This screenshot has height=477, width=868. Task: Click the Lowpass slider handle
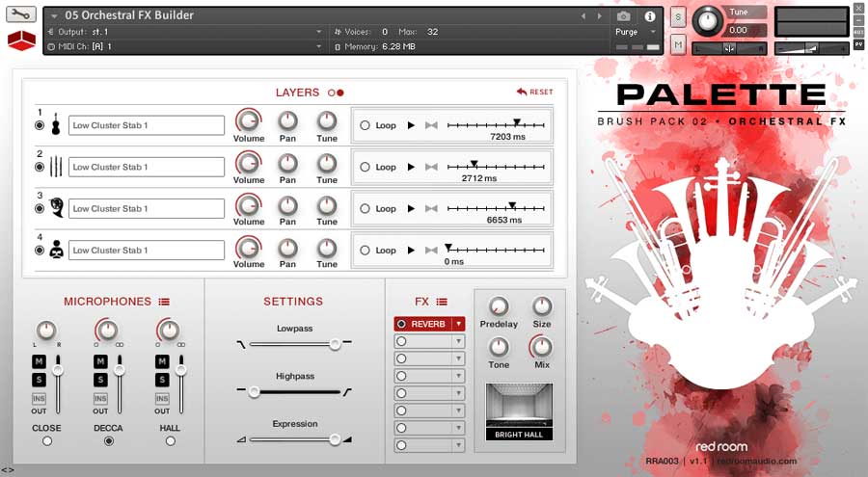point(335,344)
